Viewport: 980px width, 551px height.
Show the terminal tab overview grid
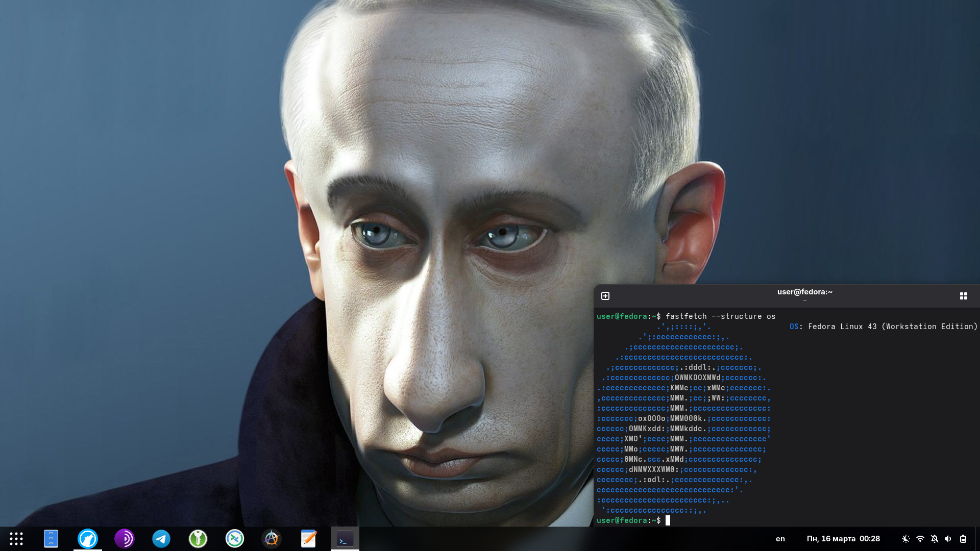[x=963, y=296]
